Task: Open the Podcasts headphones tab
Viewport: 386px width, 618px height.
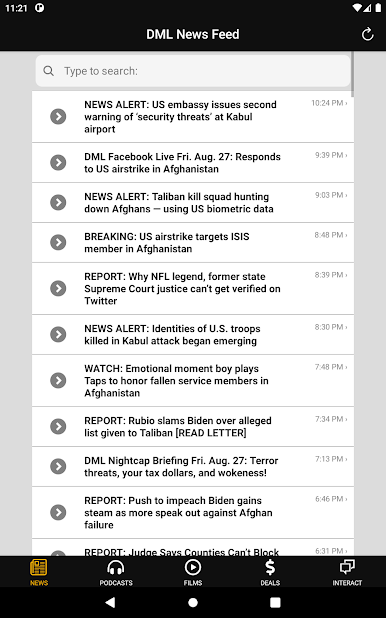Action: (116, 573)
